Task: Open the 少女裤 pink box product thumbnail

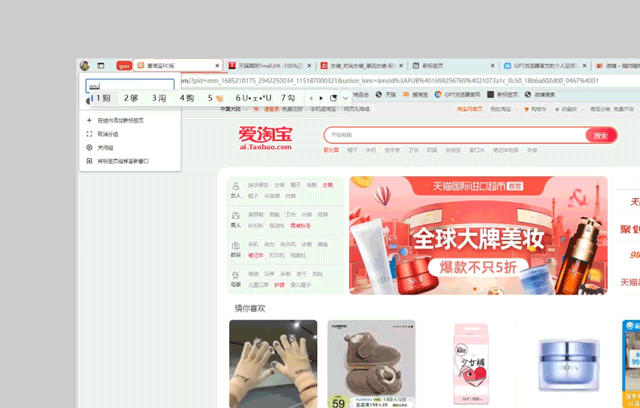Action: click(x=471, y=364)
